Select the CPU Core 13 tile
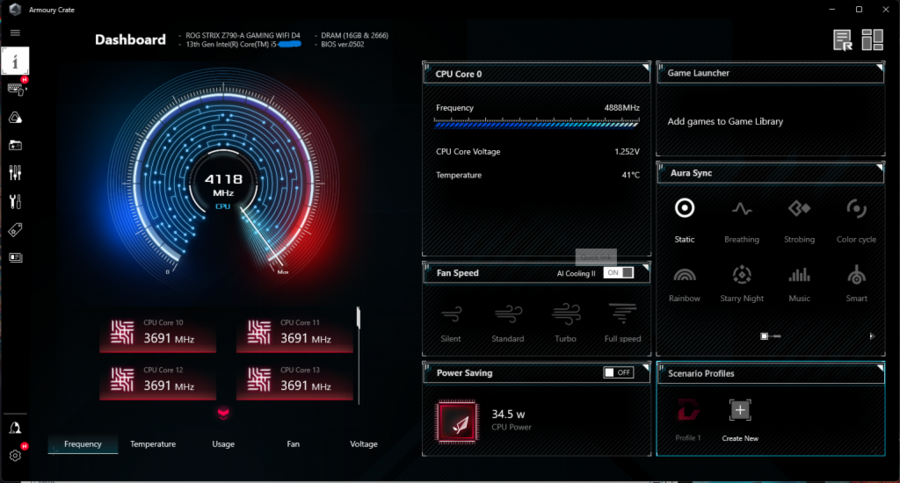This screenshot has width=900, height=483. [294, 380]
